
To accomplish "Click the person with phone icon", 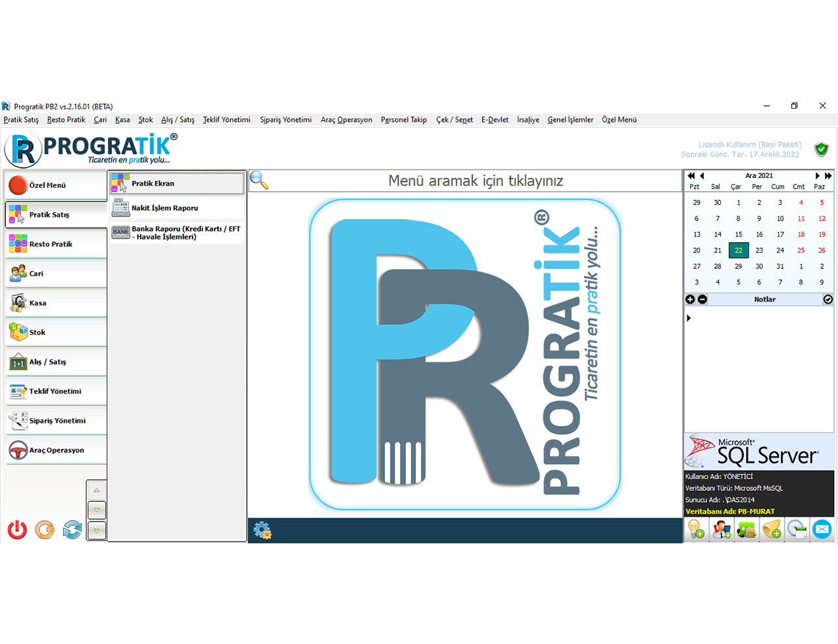I will (x=721, y=529).
